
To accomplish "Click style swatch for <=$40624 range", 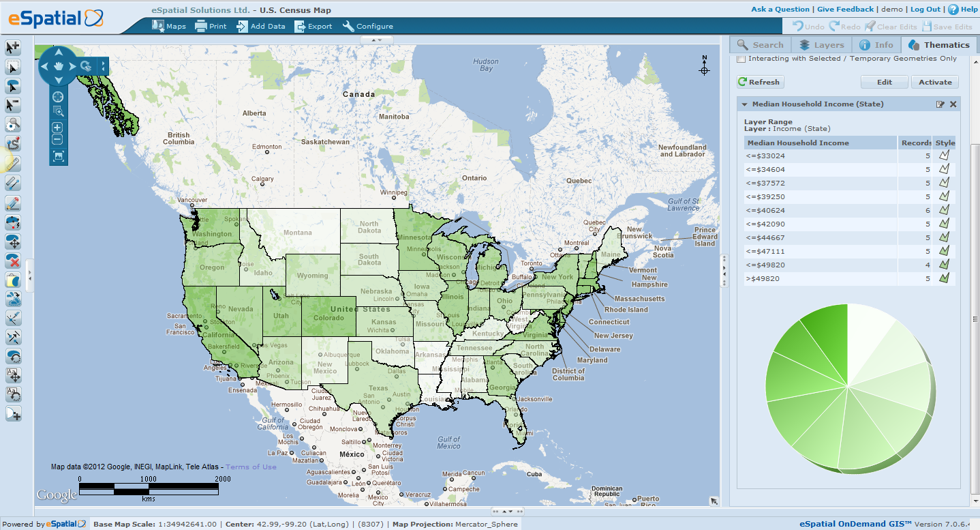I will pyautogui.click(x=943, y=210).
